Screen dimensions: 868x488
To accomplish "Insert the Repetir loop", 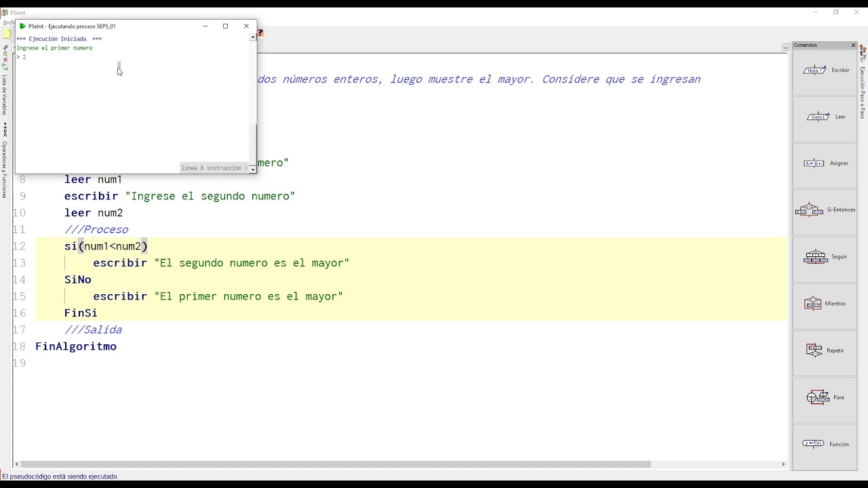I will [825, 350].
